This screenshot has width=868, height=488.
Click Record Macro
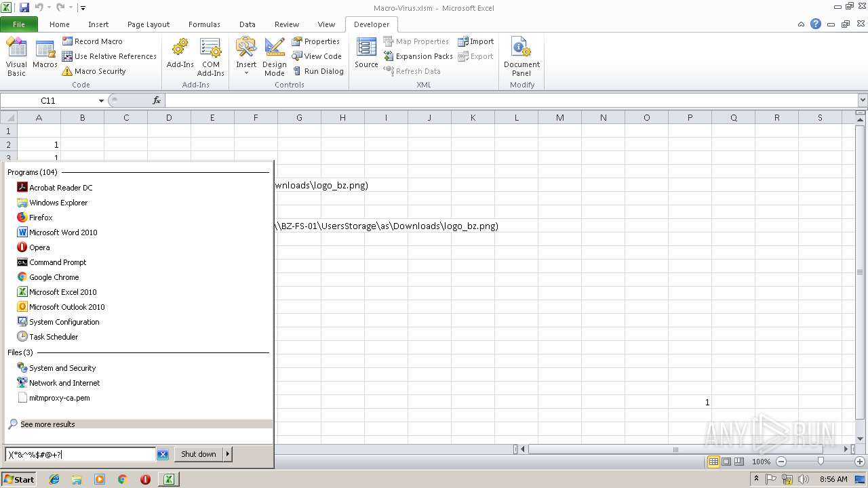[x=92, y=41]
